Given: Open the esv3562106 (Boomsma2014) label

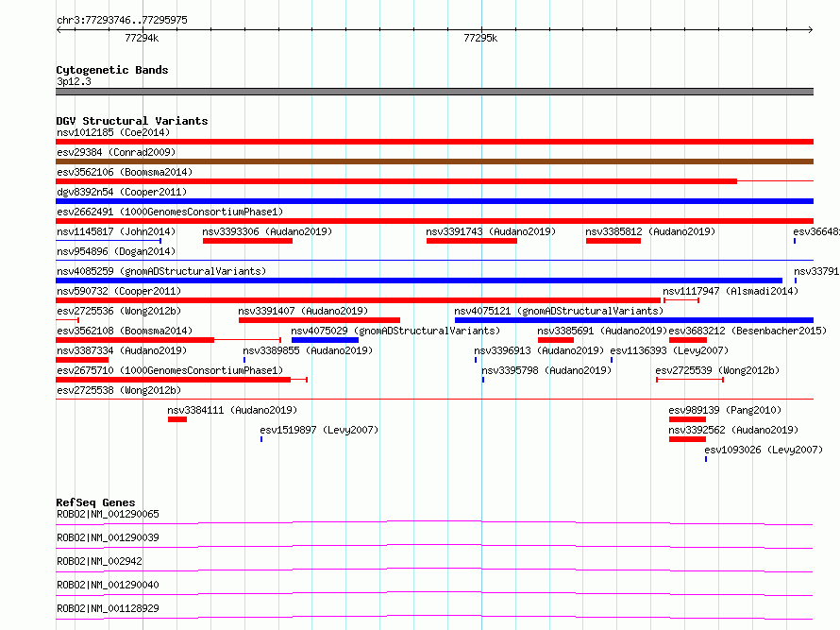Looking at the screenshot, I should coord(125,172).
